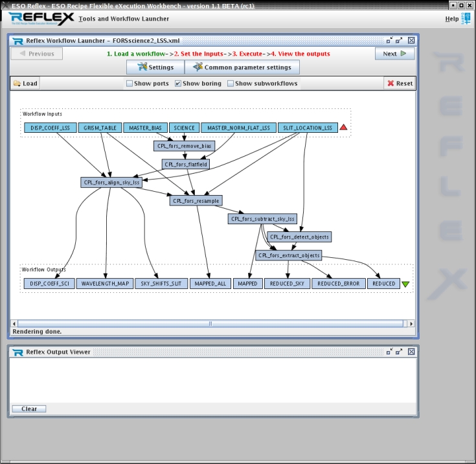
Task: Click the Load folder icon
Action: pos(17,83)
